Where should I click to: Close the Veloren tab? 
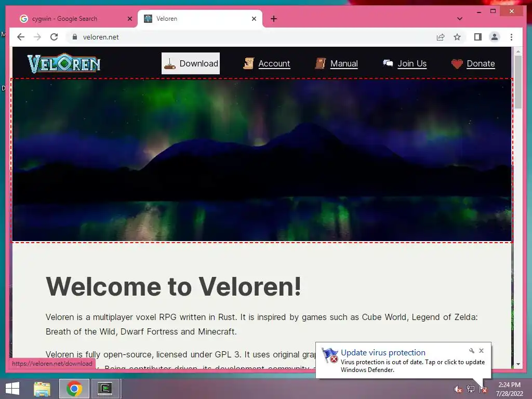[254, 19]
